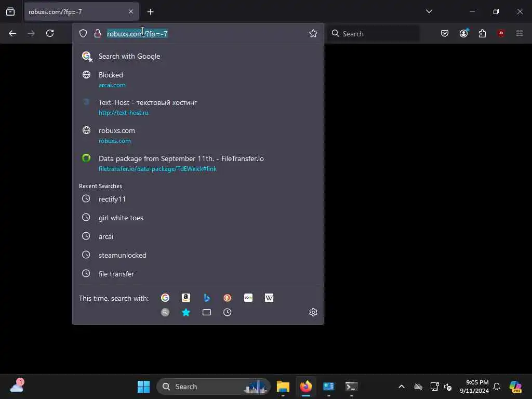532x399 pixels.
Task: Open the Extensions puzzle button
Action: coord(482,33)
